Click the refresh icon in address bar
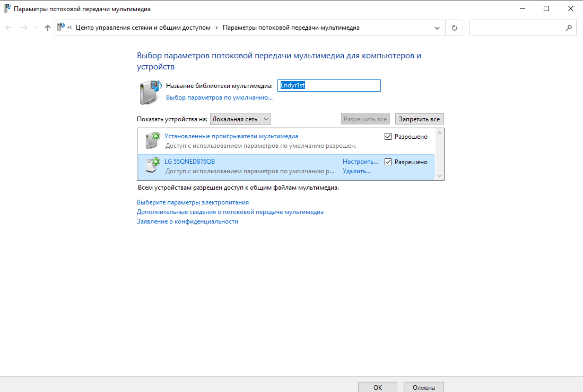 click(454, 28)
